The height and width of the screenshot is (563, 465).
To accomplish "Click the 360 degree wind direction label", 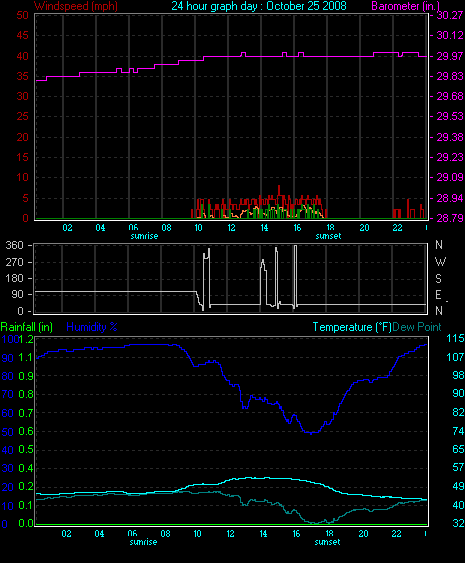I will tap(14, 246).
